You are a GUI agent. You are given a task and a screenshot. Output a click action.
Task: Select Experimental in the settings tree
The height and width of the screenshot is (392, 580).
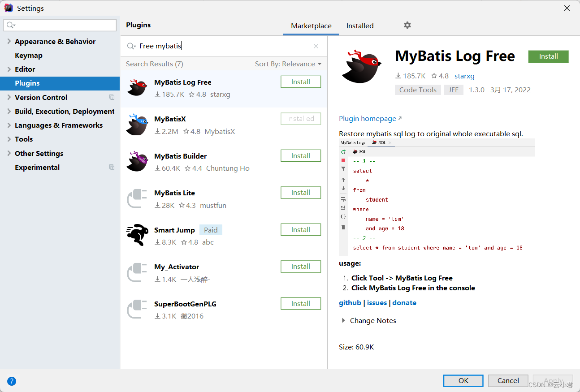[x=37, y=167]
